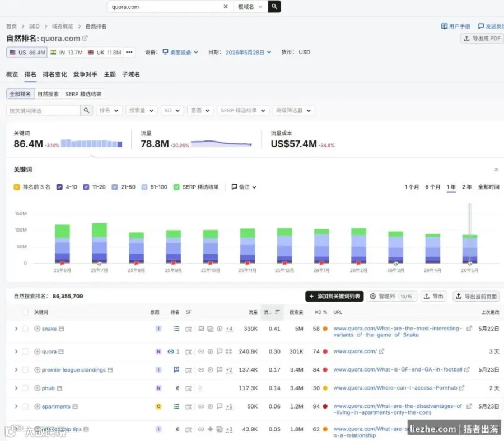Open external link for Snake variants URL
This screenshot has height=441, width=504.
469,329
